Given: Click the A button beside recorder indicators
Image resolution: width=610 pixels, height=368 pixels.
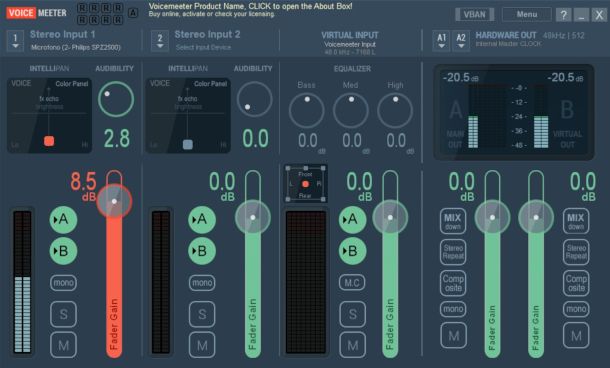Looking at the screenshot, I should (133, 13).
